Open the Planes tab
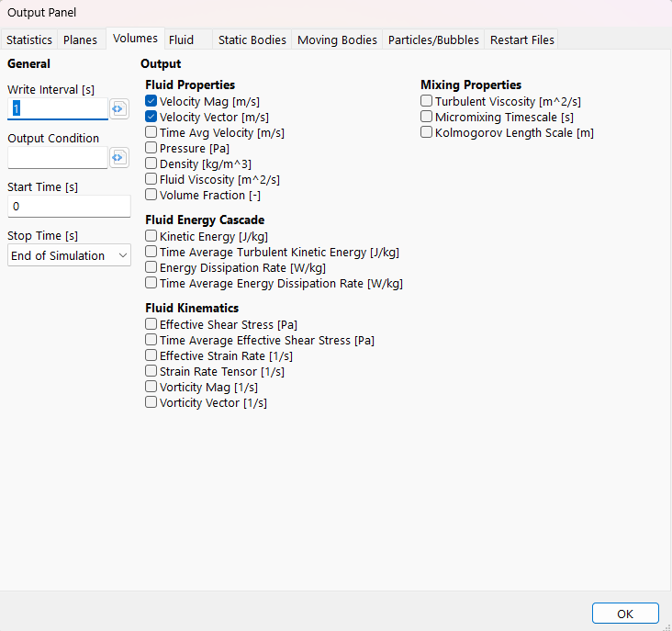The height and width of the screenshot is (631, 672). point(80,40)
